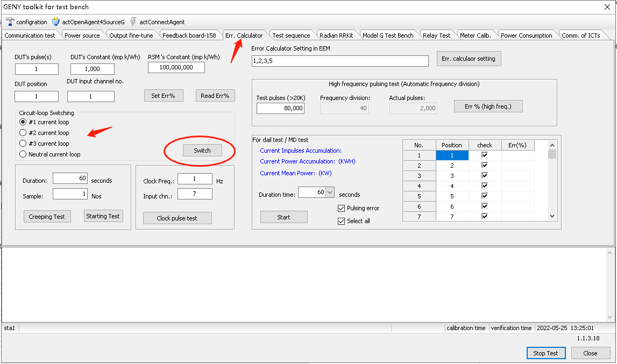Open the Meter Calib. tab

tap(476, 35)
